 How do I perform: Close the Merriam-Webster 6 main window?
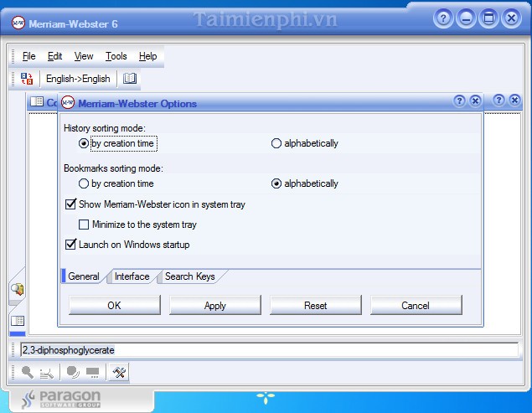pos(511,18)
